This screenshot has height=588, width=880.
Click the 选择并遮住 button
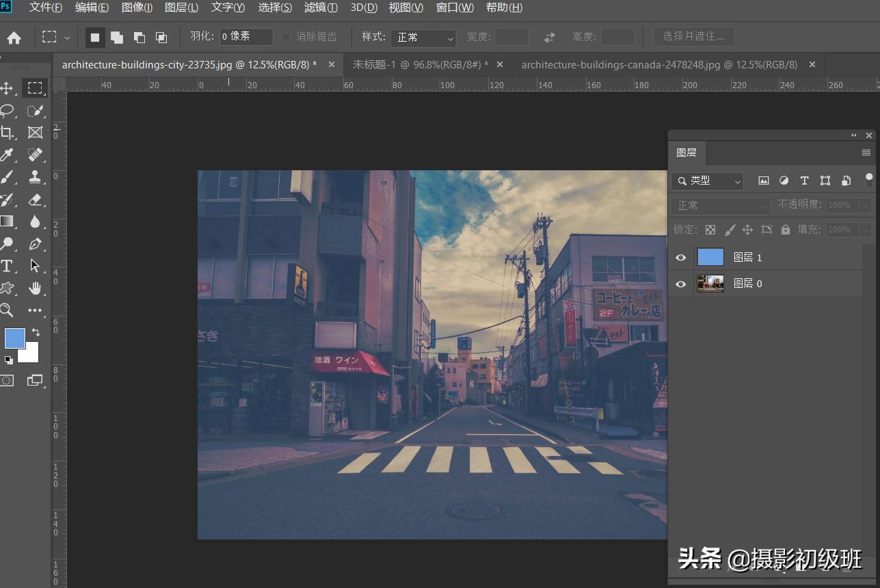tap(693, 36)
